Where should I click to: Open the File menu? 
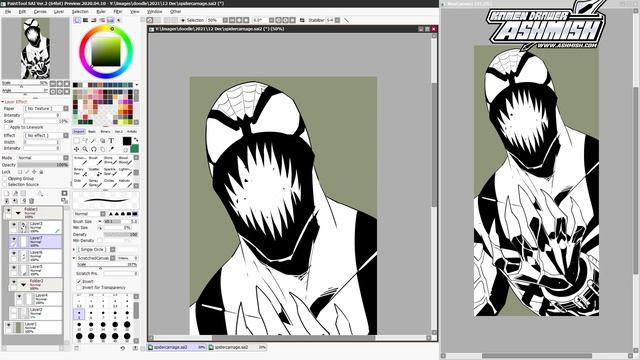pos(8,12)
